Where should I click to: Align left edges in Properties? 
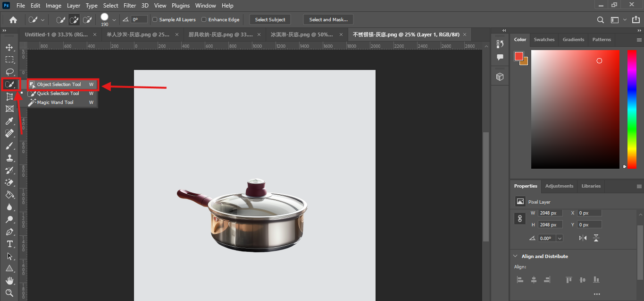pos(520,279)
